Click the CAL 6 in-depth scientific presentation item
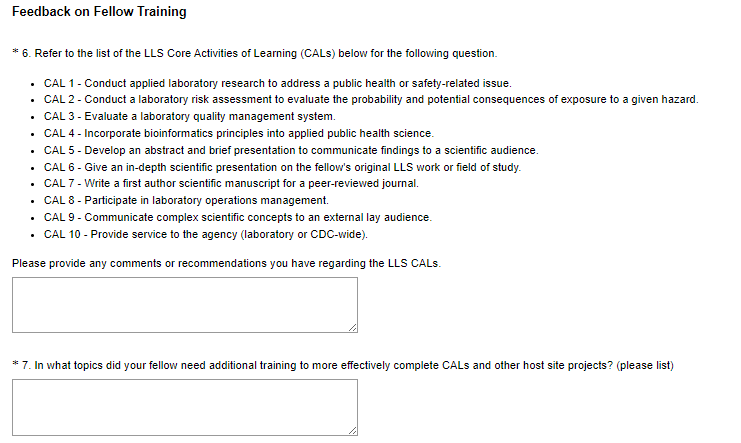The height and width of the screenshot is (443, 741). [282, 167]
